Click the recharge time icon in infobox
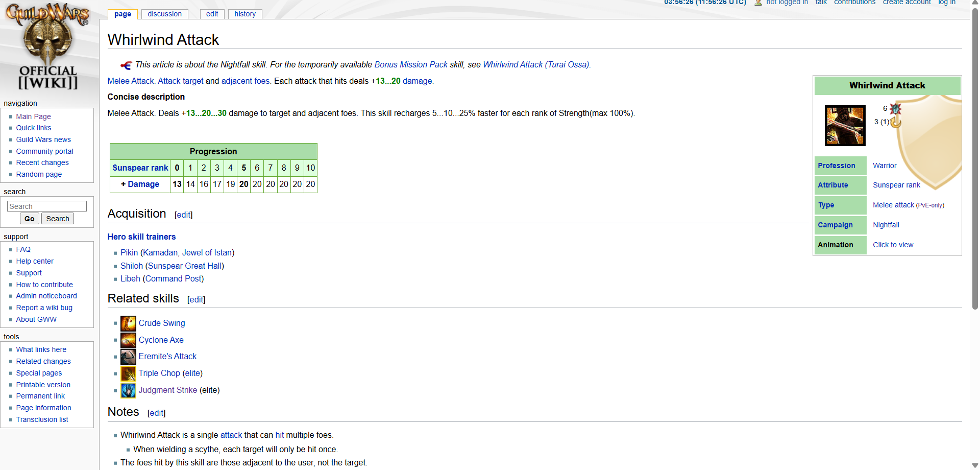 [896, 122]
